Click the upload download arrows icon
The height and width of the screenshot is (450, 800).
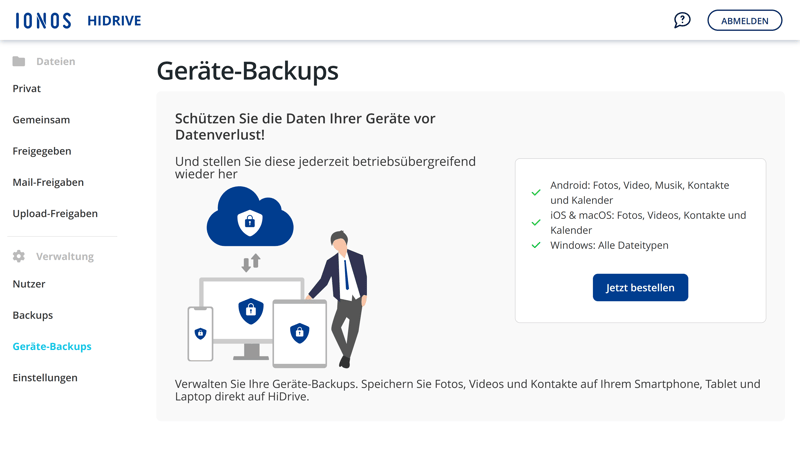click(250, 262)
